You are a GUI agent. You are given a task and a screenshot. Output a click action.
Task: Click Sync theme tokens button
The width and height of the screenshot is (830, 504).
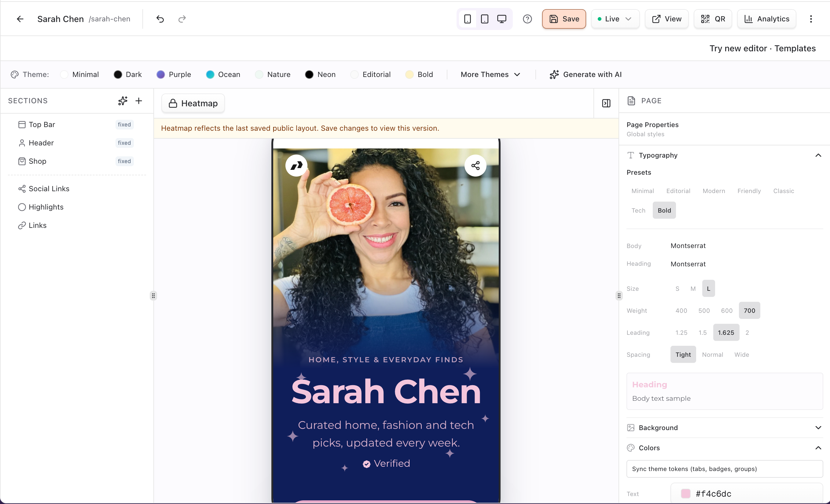click(x=725, y=469)
